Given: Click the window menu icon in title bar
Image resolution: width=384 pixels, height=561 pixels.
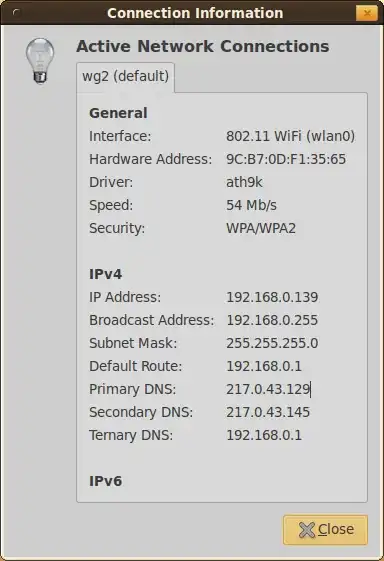Looking at the screenshot, I should coord(15,13).
